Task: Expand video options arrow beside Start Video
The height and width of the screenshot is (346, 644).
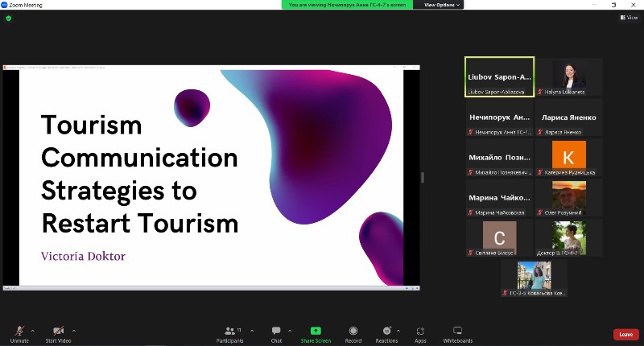Action: (74, 330)
